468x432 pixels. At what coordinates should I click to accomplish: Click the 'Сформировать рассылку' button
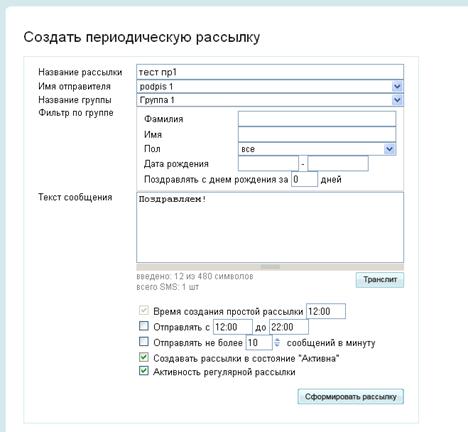coord(351,397)
